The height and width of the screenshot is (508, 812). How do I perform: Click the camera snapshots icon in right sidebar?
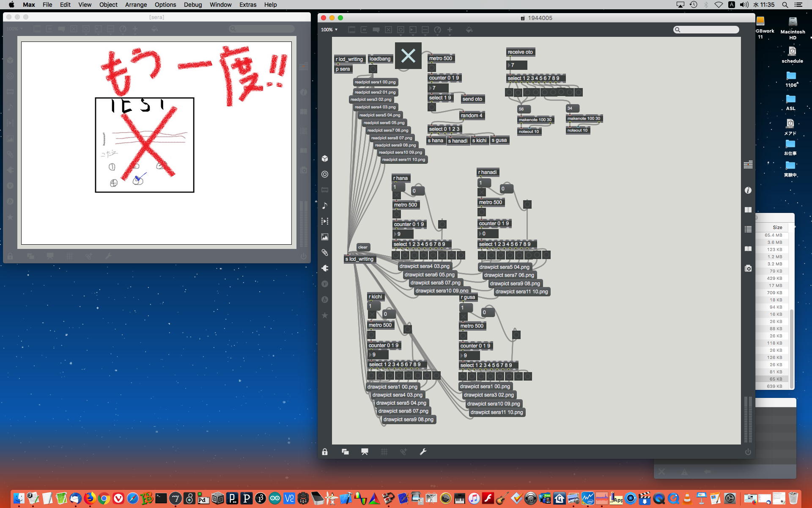click(748, 268)
